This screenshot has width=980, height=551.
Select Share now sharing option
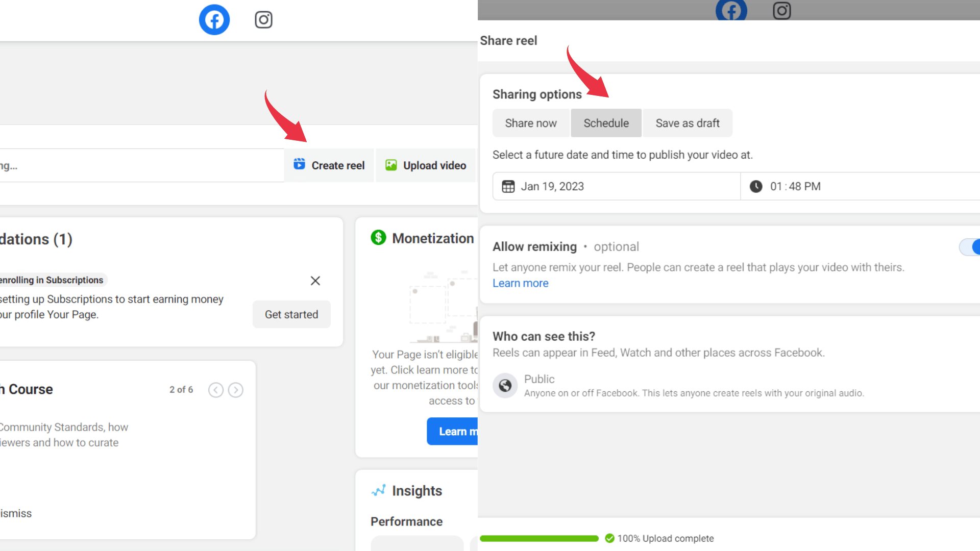point(530,123)
